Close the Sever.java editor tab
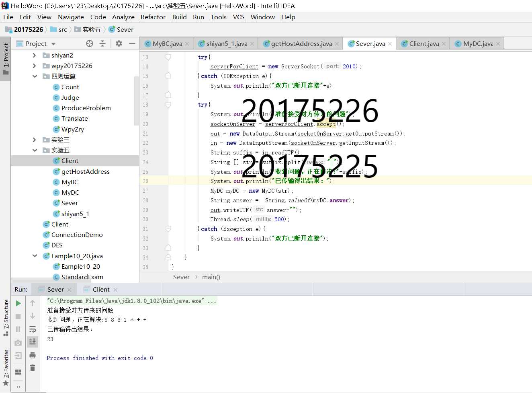The image size is (532, 393). pos(390,44)
